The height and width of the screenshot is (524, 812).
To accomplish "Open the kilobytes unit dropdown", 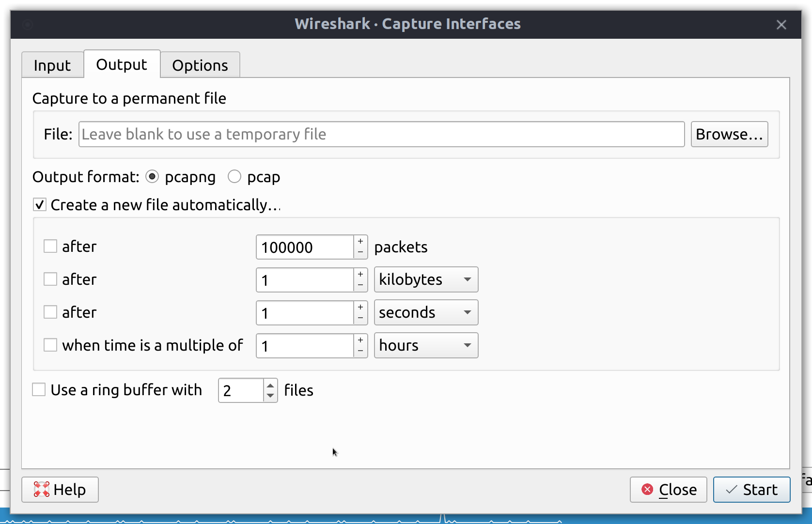I will tap(426, 279).
